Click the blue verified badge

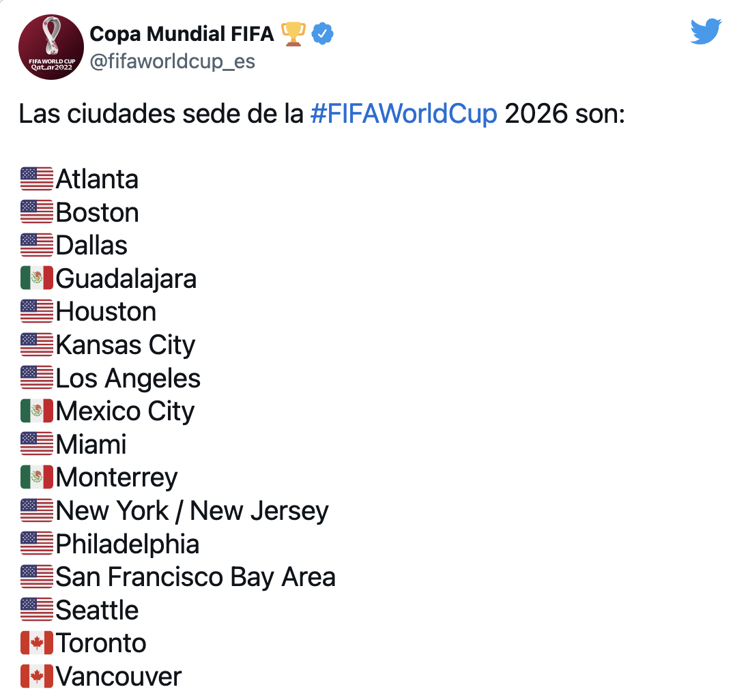tap(322, 33)
